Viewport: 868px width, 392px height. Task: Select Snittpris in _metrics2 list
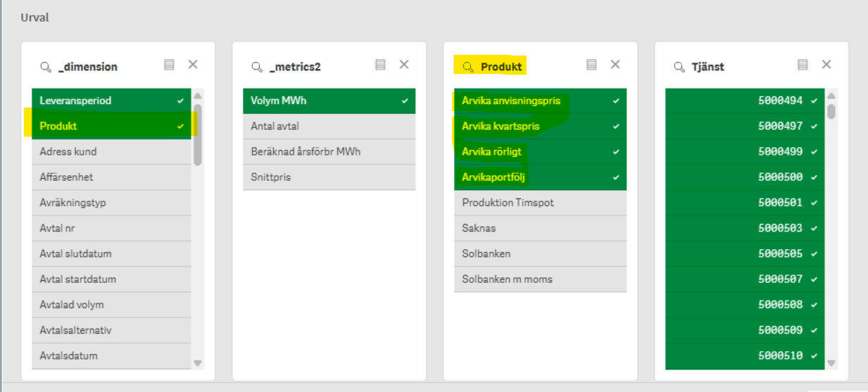tap(329, 177)
